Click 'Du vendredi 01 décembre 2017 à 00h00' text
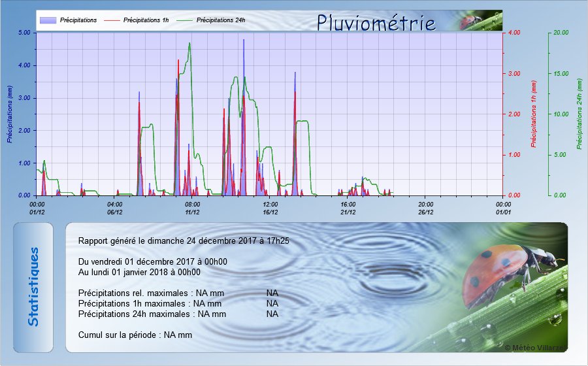This screenshot has width=588, height=366. [153, 261]
